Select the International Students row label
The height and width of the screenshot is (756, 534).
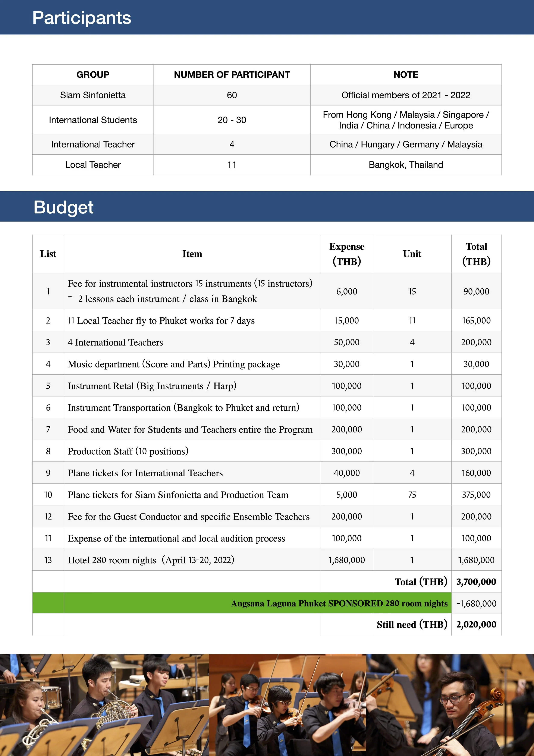(x=93, y=120)
